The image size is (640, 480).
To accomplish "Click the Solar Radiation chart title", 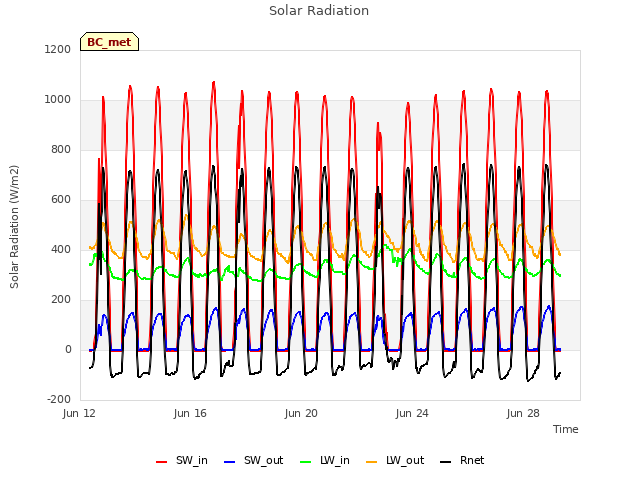I will coord(319,11).
